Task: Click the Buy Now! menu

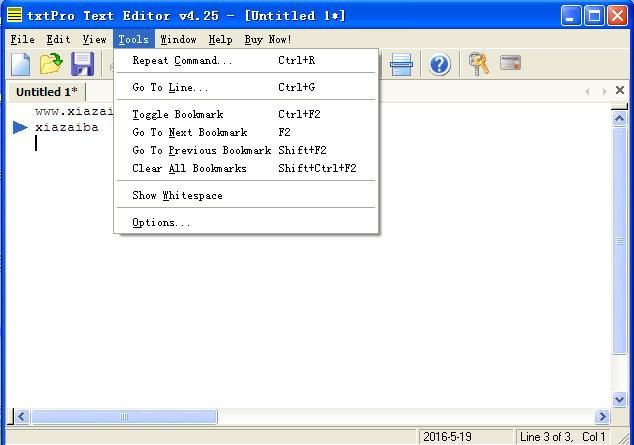Action: [x=268, y=39]
